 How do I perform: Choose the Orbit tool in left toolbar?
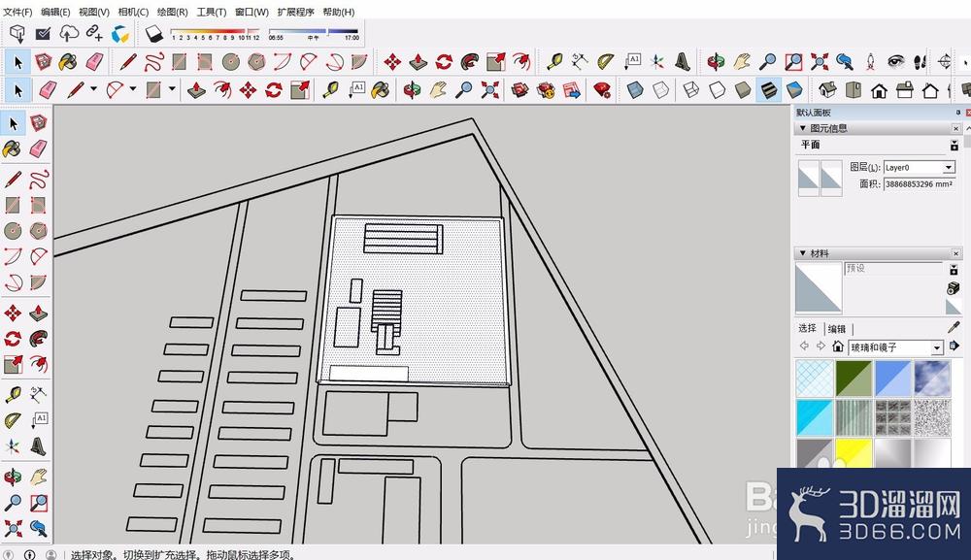[x=13, y=478]
